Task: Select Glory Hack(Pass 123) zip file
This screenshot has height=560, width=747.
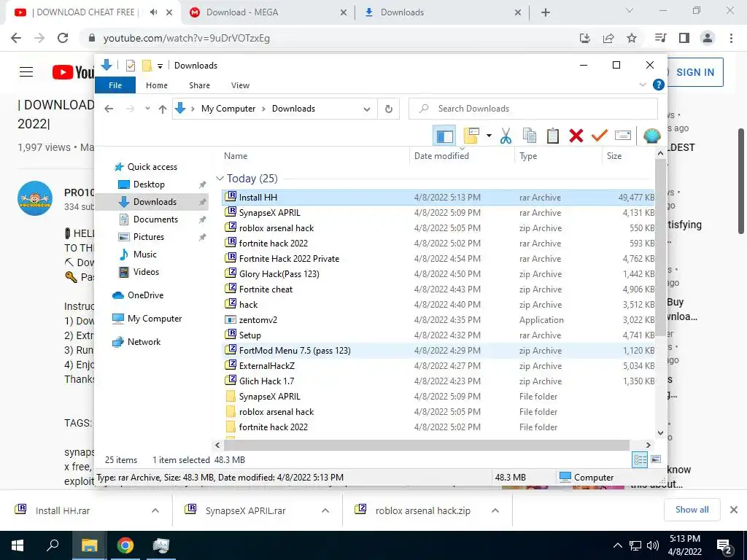Action: (438, 274)
